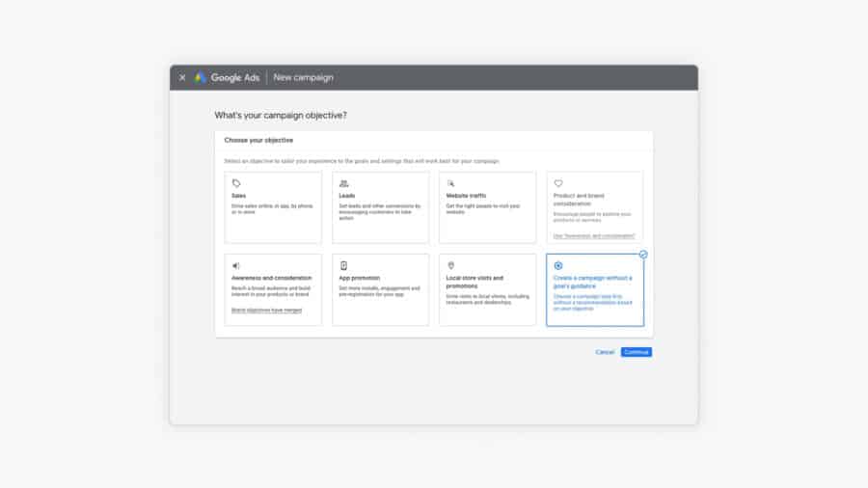Open the 'Brand objectives have merged' link
The height and width of the screenshot is (488, 868).
pos(266,311)
